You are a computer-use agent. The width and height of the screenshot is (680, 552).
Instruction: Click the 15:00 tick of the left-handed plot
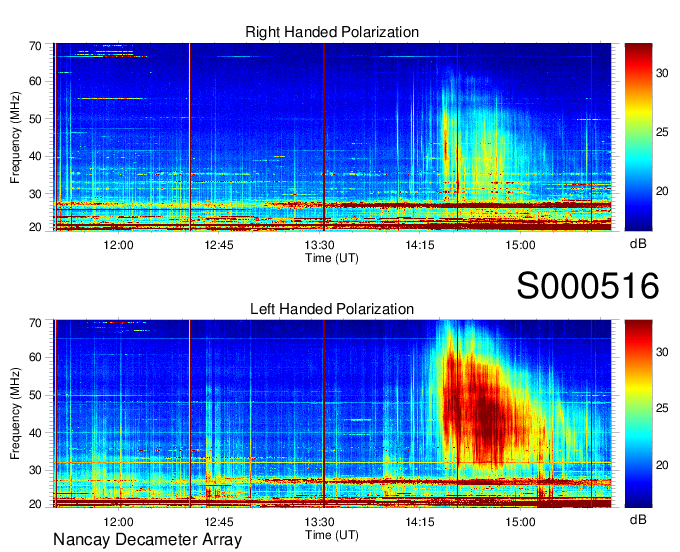pyautogui.click(x=520, y=522)
